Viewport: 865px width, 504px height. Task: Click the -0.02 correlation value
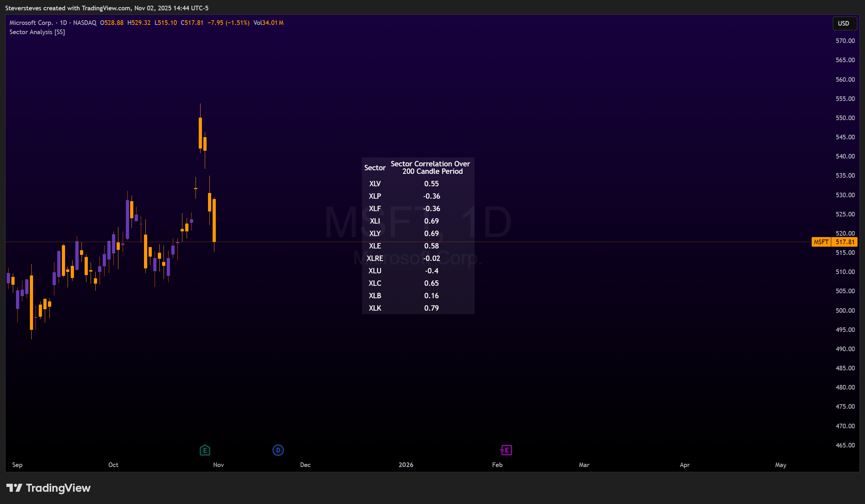tap(432, 258)
